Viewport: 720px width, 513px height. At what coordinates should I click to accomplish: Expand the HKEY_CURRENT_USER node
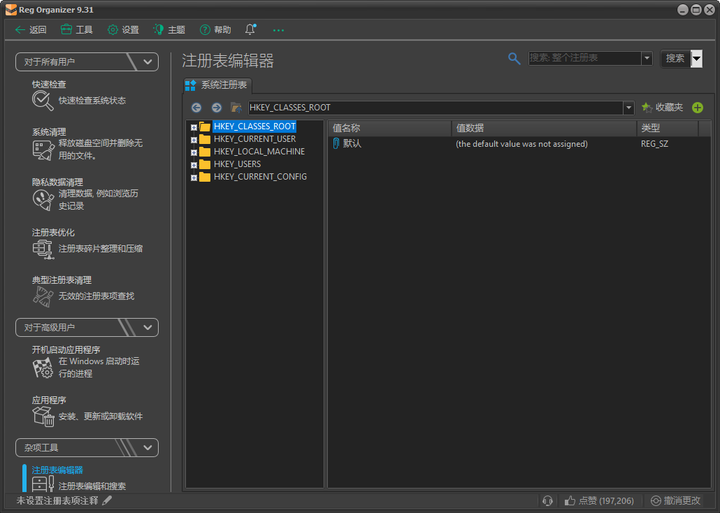pos(194,140)
